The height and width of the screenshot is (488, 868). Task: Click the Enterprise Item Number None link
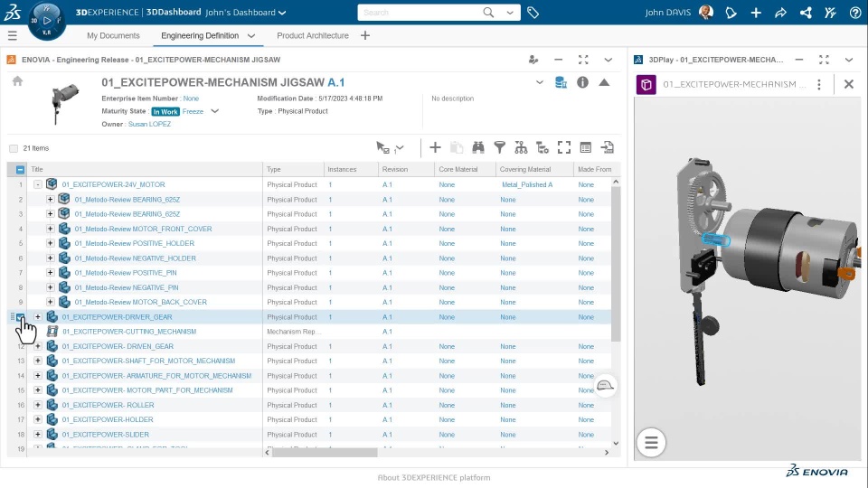(191, 99)
